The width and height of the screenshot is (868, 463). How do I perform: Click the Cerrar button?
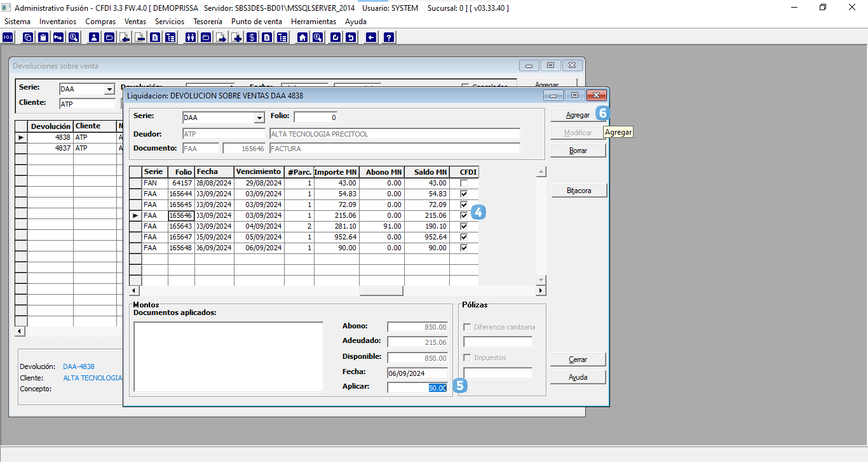pyautogui.click(x=578, y=359)
